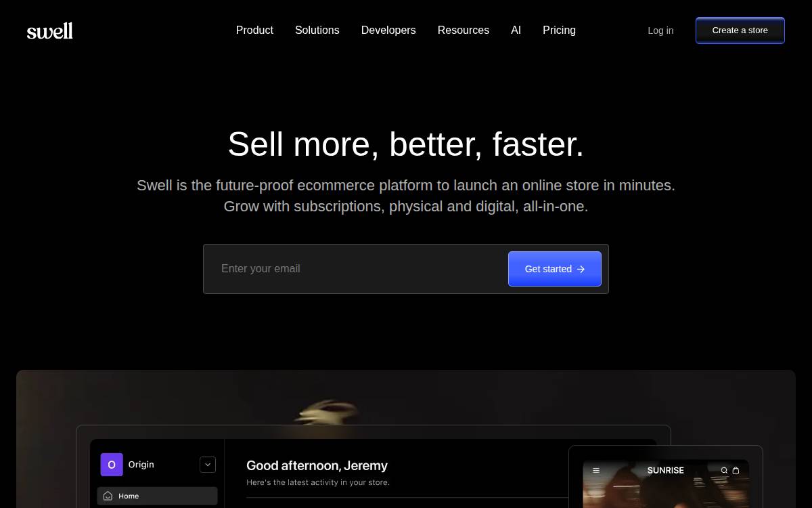Click the purple Origin store avatar icon
Image resolution: width=812 pixels, height=508 pixels.
click(112, 465)
